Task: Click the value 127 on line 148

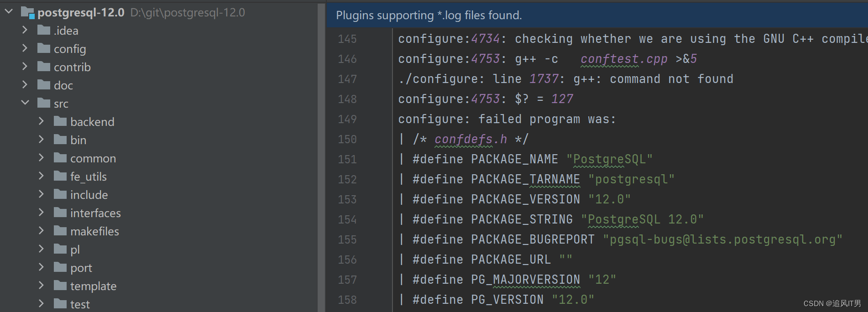Action: 562,99
